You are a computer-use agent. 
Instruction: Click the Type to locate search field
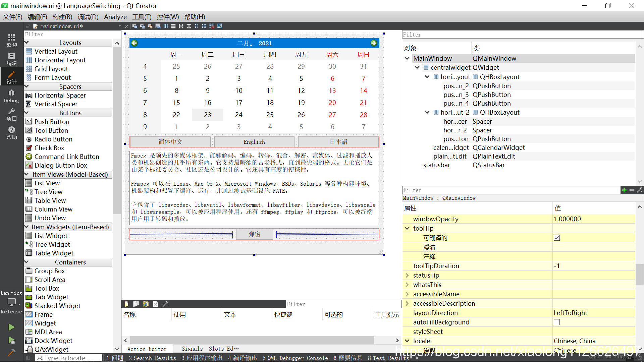pyautogui.click(x=69, y=358)
